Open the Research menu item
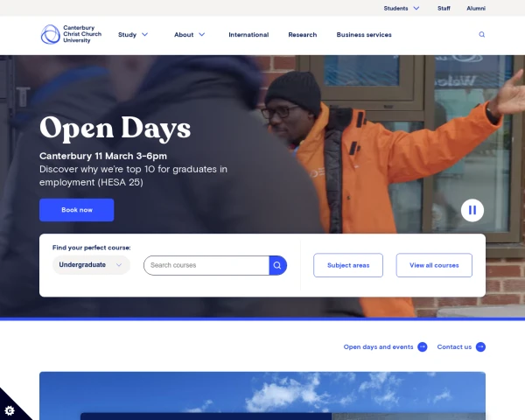 pyautogui.click(x=303, y=34)
